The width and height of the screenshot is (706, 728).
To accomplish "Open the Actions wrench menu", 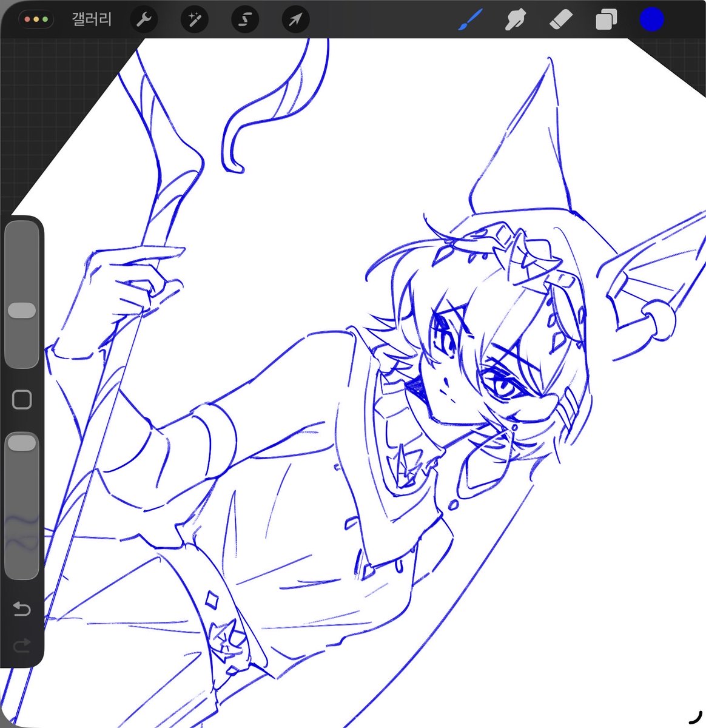I will click(x=144, y=20).
